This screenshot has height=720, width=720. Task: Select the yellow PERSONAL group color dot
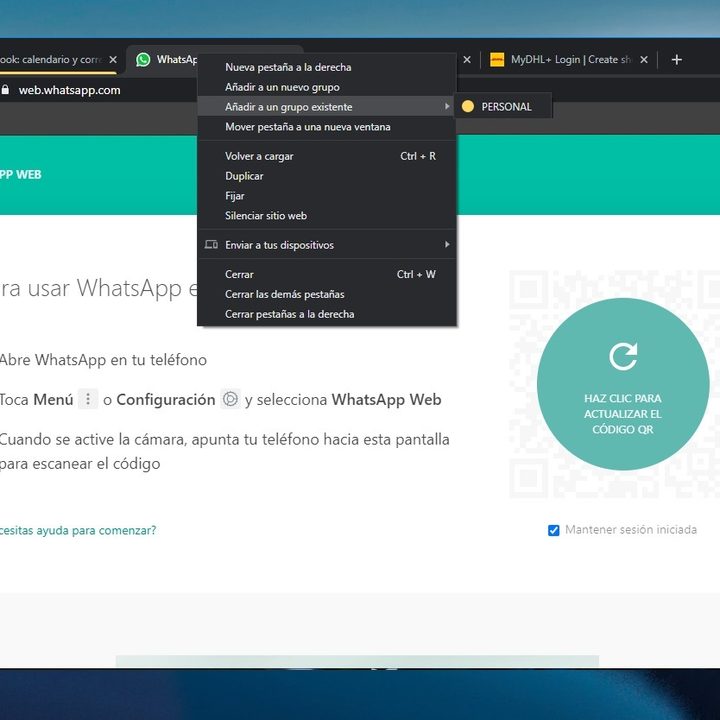467,107
